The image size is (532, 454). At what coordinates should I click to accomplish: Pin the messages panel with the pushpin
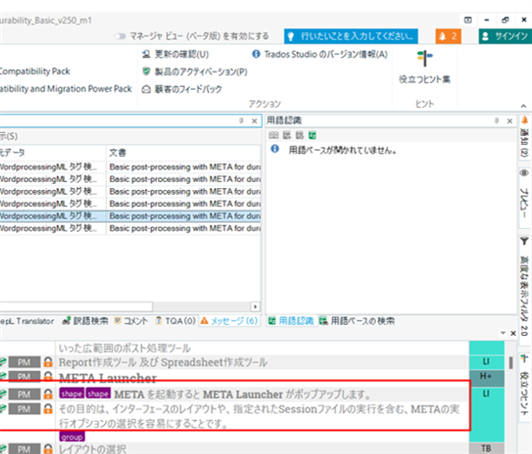(241, 120)
